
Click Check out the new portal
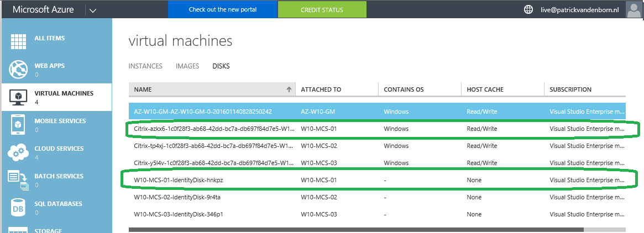pos(223,9)
